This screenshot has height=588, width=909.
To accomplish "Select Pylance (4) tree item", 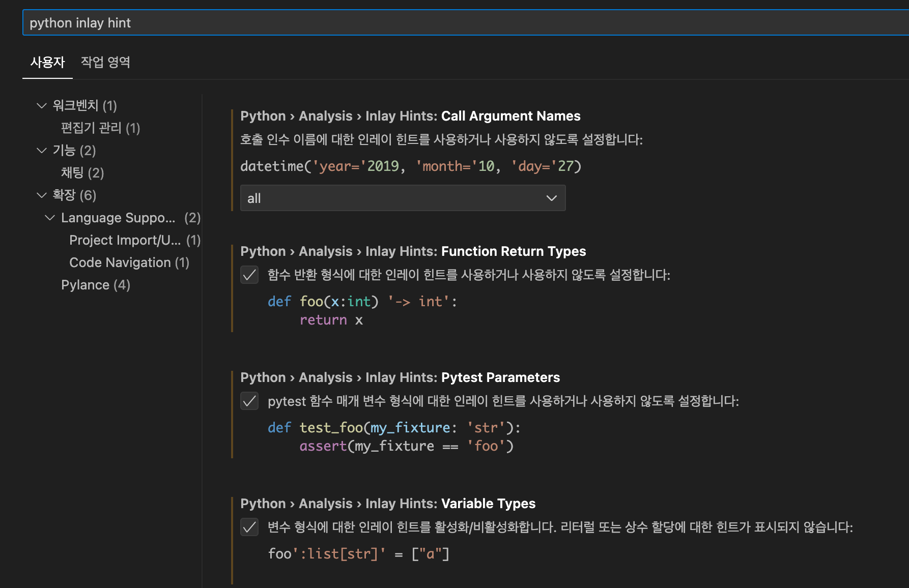I will 96,284.
